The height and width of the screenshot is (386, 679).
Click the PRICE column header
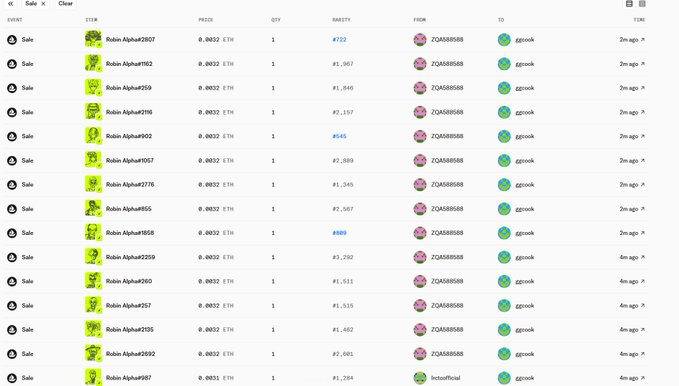tap(206, 20)
